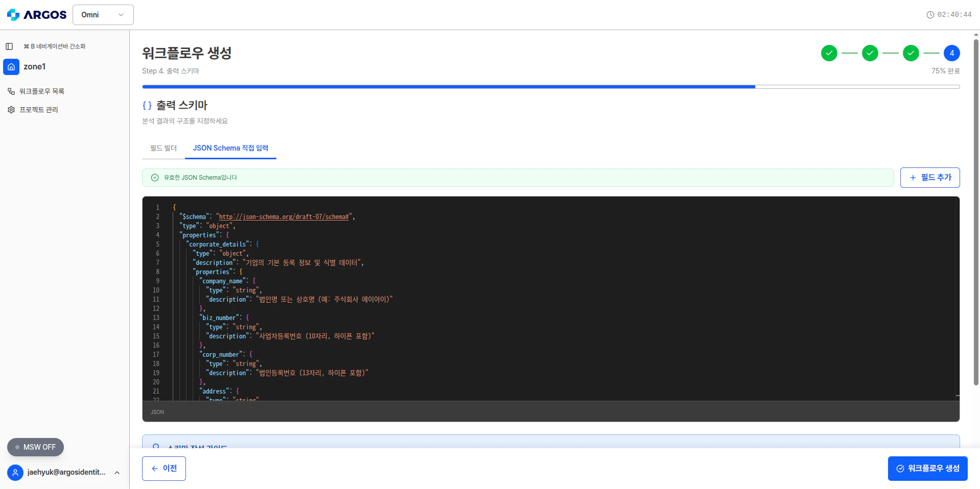Image resolution: width=980 pixels, height=489 pixels.
Task: Click the 이전 back arrow icon
Action: pos(155,469)
